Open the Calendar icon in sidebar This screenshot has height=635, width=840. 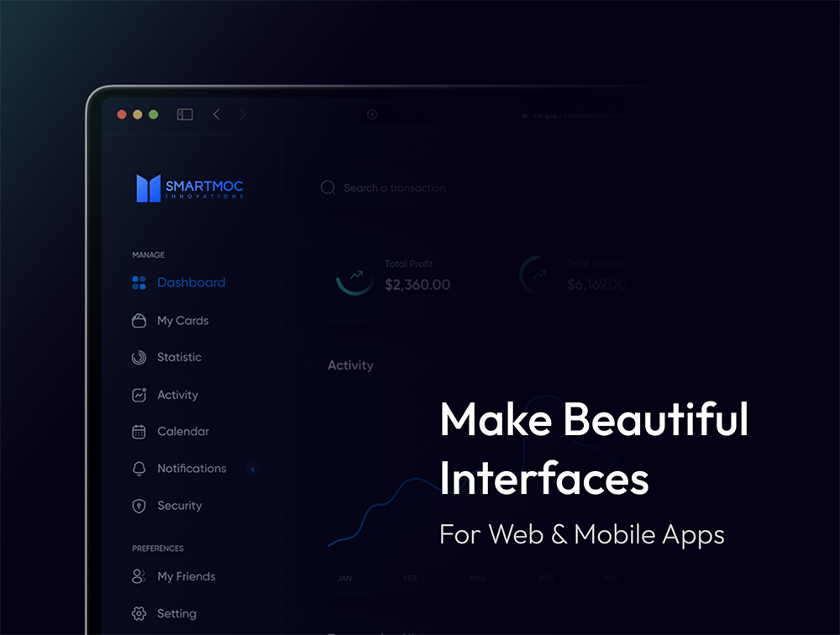139,432
